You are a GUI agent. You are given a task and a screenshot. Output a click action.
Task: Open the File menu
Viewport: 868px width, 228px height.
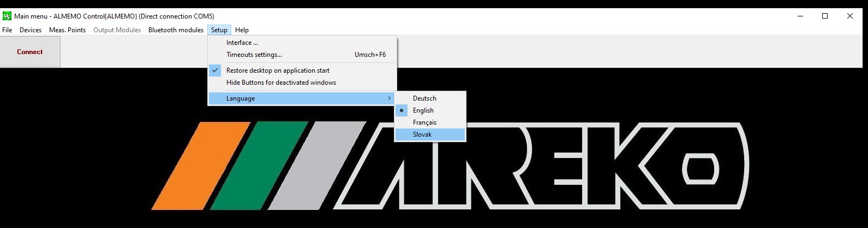coord(7,30)
